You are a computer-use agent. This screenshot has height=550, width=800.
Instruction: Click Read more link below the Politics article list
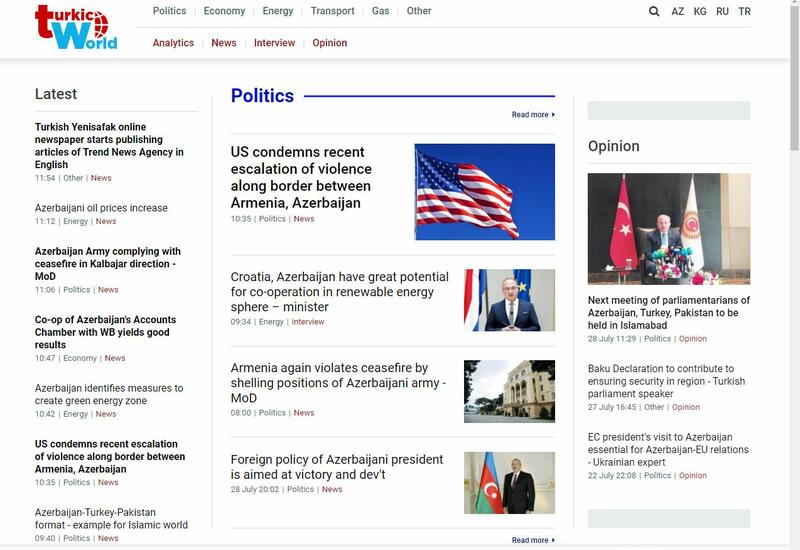[533, 540]
